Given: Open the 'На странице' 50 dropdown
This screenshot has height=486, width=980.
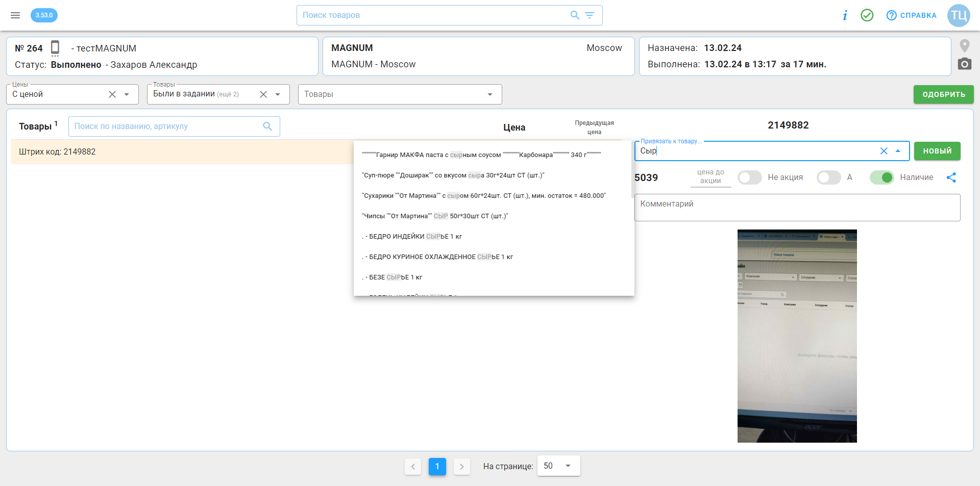Looking at the screenshot, I should [x=558, y=466].
